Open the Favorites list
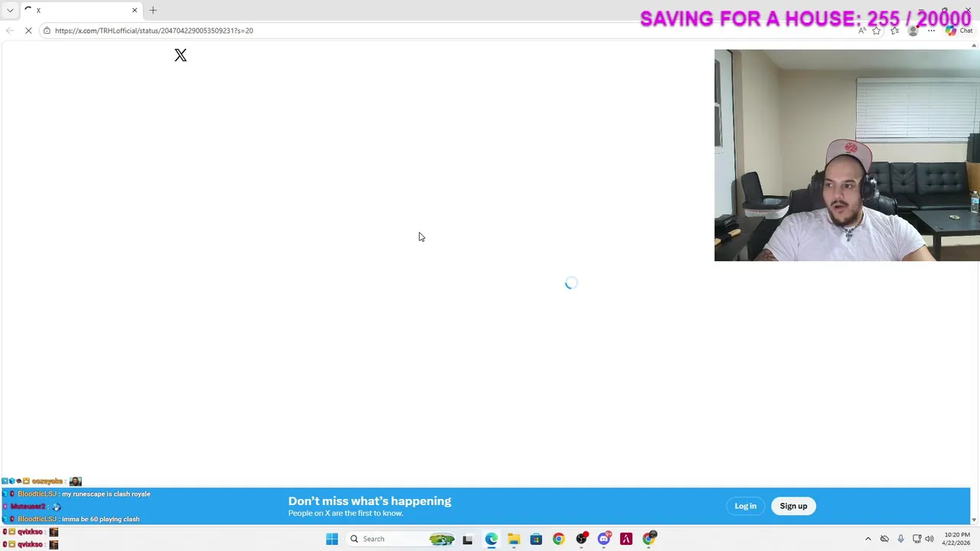 894,31
